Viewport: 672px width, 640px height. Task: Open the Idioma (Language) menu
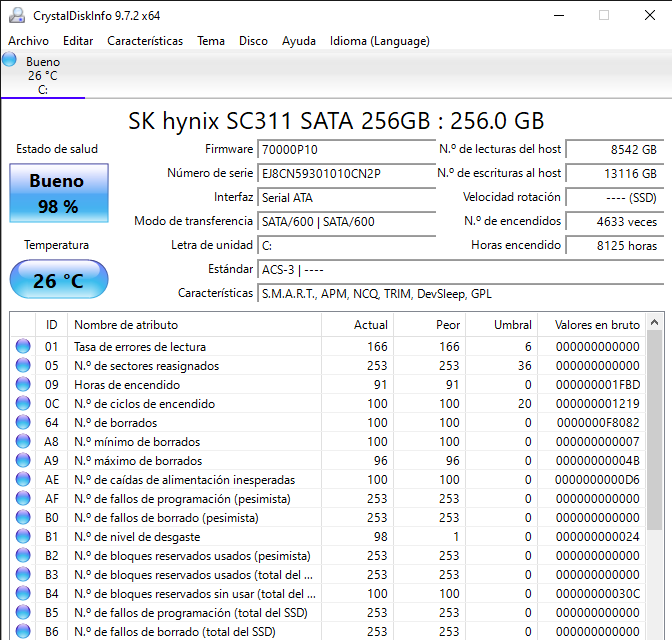pos(379,41)
